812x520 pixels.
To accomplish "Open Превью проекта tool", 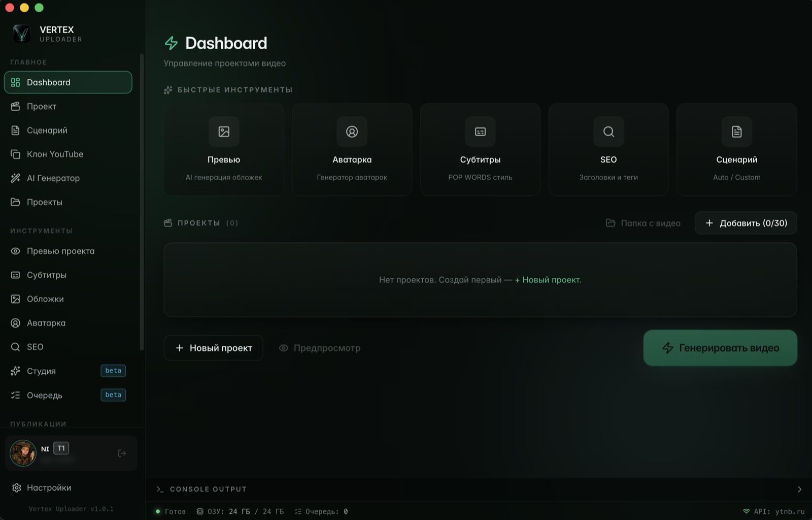I will (68, 251).
